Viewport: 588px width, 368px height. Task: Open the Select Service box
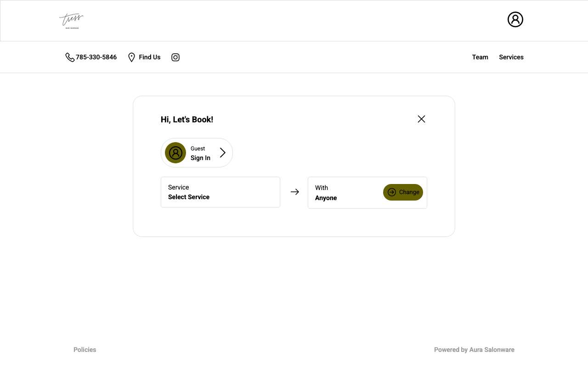pyautogui.click(x=220, y=192)
